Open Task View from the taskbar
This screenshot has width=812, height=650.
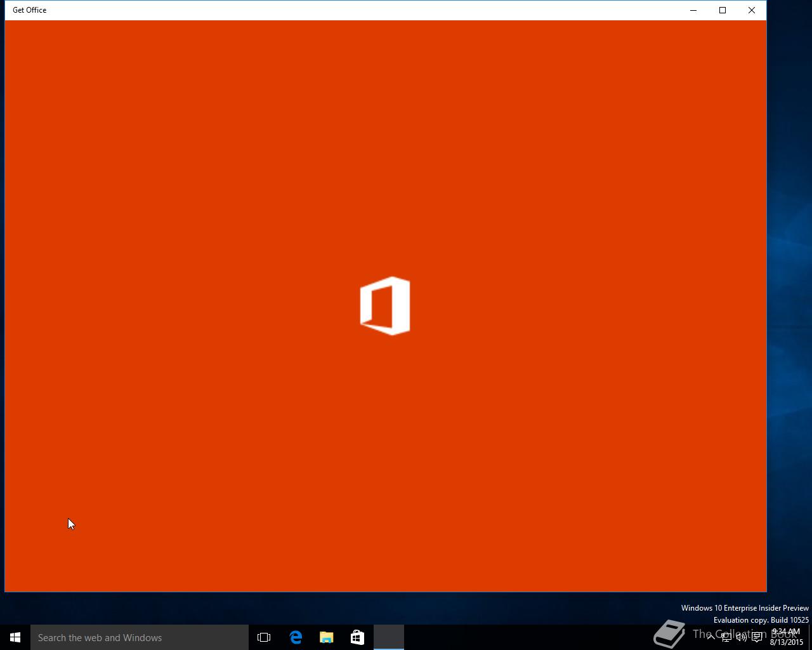(264, 637)
